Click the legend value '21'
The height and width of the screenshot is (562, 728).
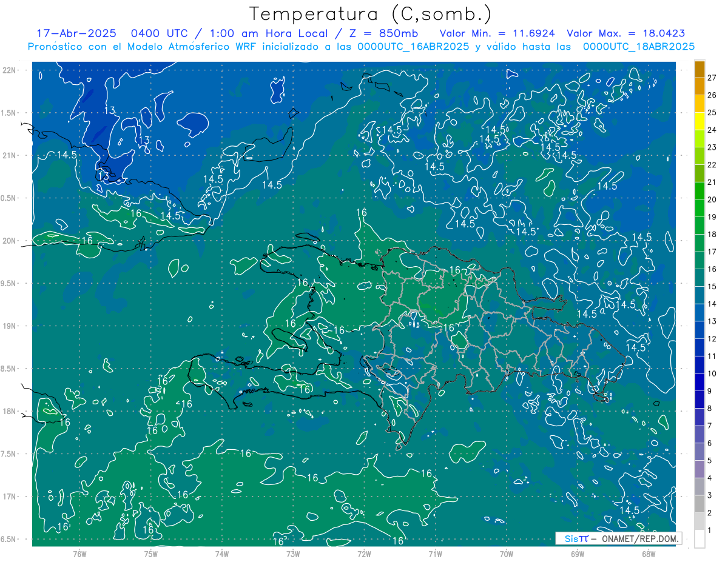point(712,182)
